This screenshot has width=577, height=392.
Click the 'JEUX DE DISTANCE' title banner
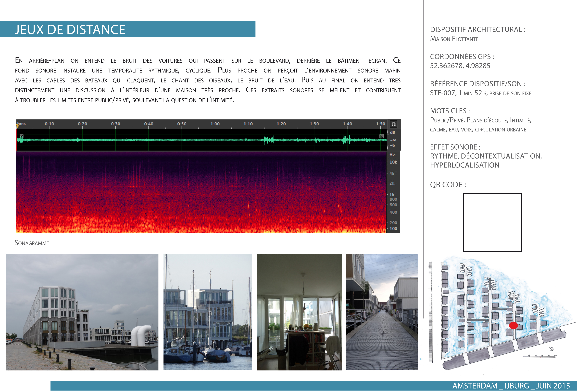tap(128, 29)
